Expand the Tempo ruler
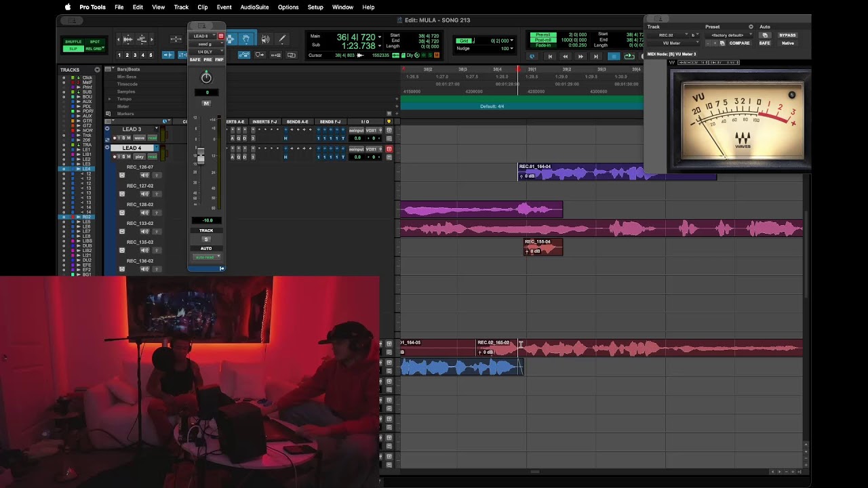Viewport: 868px width, 488px height. [109, 99]
